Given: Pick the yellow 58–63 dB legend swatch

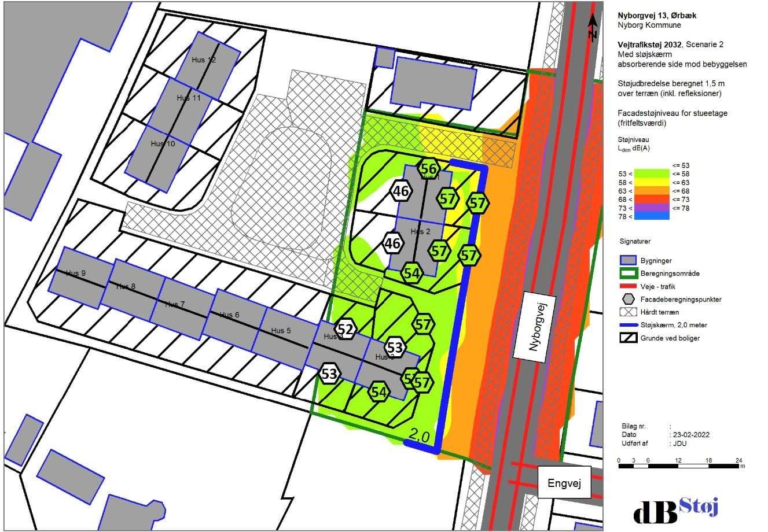Looking at the screenshot, I should [645, 182].
